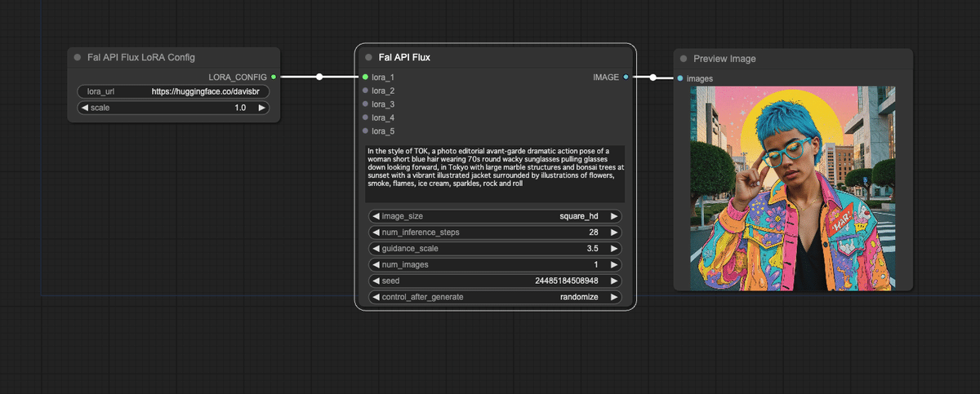980x394 pixels.
Task: Decrease the seed value
Action: 376,281
